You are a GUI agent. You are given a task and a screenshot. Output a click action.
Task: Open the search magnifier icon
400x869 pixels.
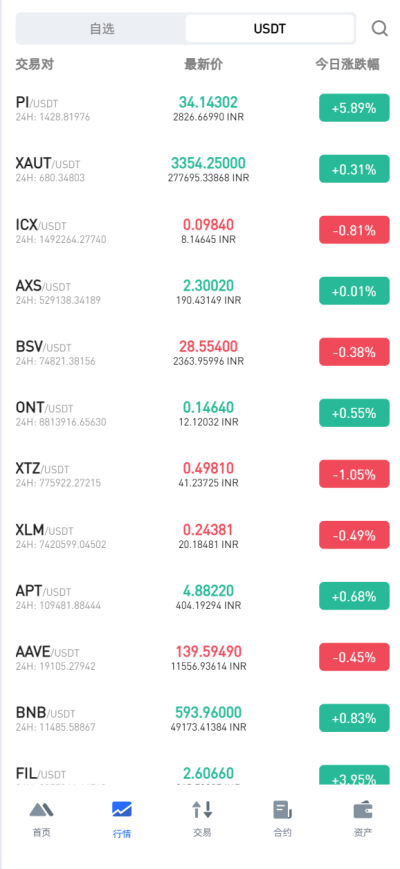tap(380, 28)
